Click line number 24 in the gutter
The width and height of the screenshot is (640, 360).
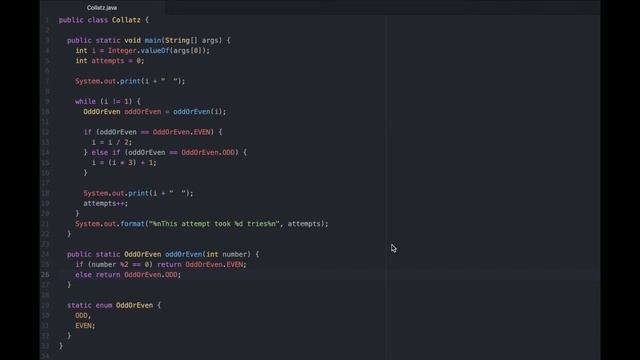(x=45, y=254)
